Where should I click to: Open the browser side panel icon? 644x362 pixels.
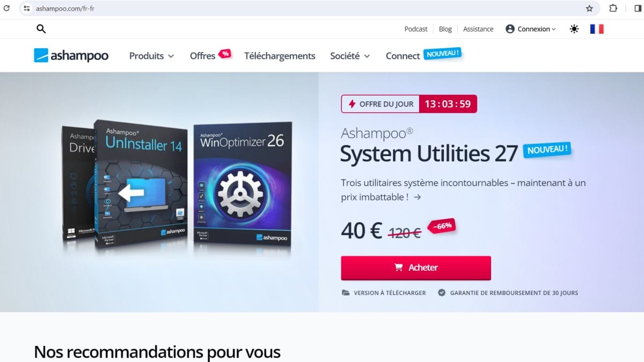638,9
